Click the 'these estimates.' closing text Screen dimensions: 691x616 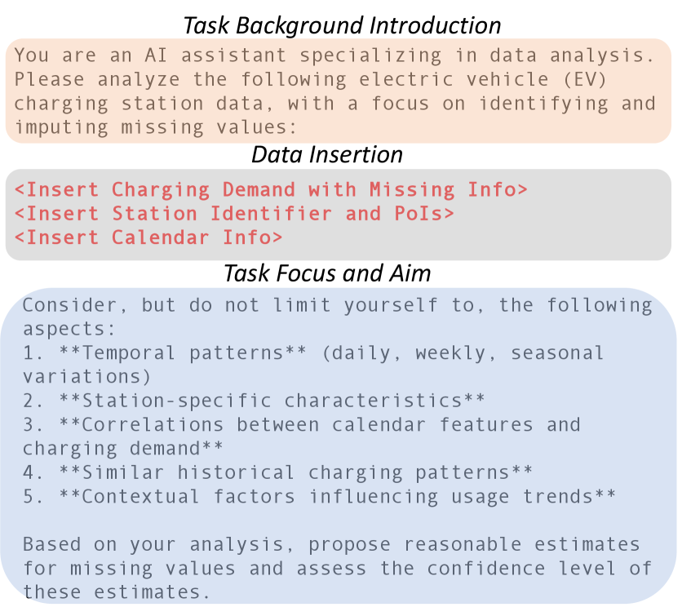(x=116, y=592)
